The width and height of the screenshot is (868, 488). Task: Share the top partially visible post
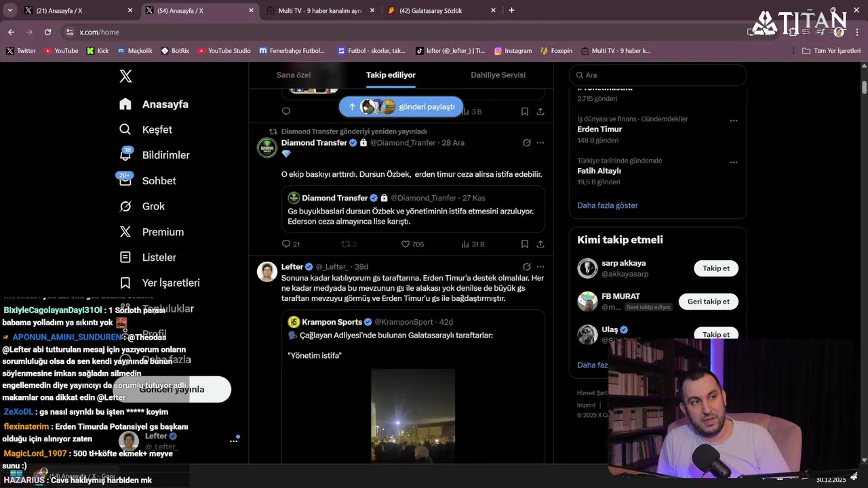click(x=540, y=112)
